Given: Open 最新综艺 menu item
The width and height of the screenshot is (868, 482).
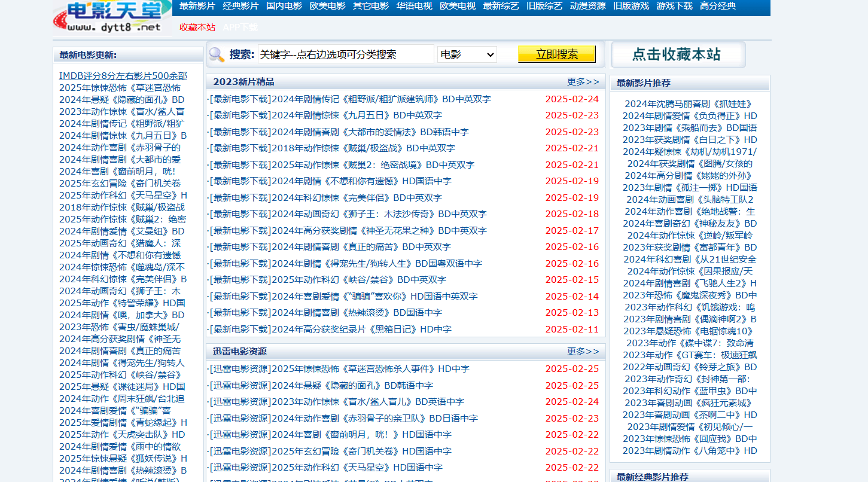Looking at the screenshot, I should tap(501, 6).
